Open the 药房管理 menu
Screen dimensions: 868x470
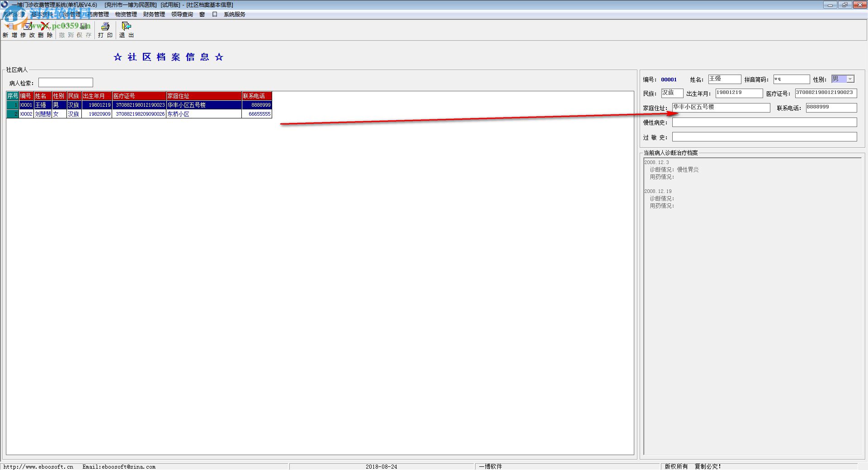[x=98, y=14]
